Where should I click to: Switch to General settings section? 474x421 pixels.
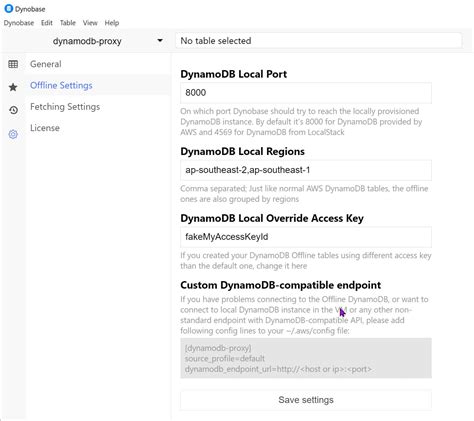46,64
